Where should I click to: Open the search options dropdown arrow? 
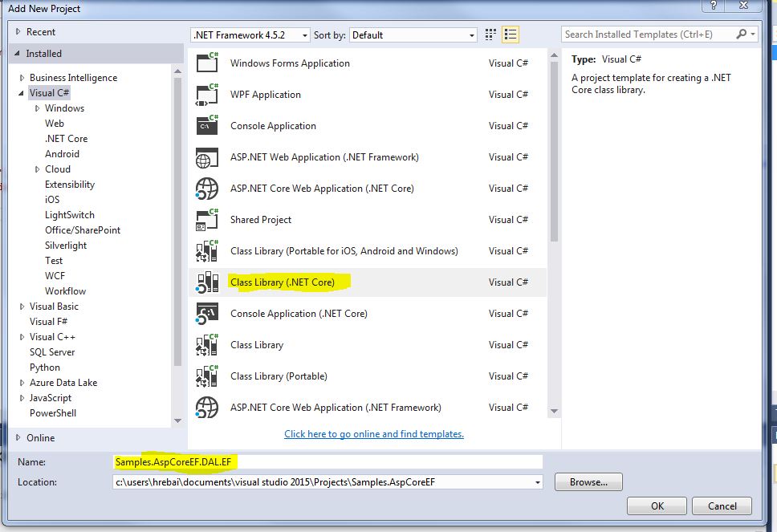[753, 35]
